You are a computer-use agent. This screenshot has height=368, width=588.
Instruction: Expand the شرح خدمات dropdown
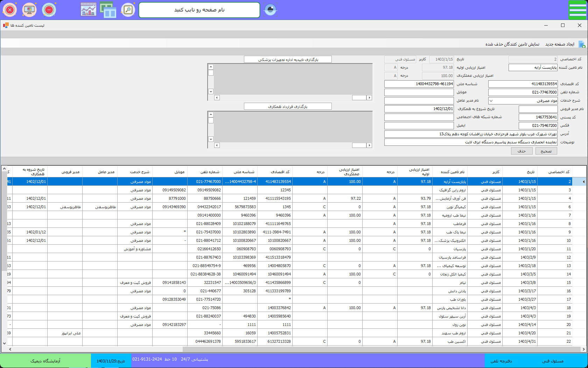point(491,101)
